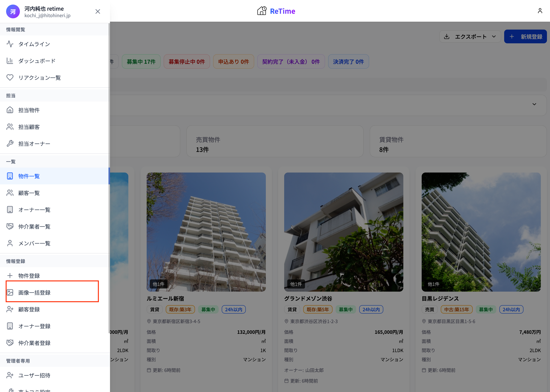Screen dimensions: 550x392
Task: Toggle the 申込あり 0件 filter
Action: [x=233, y=62]
